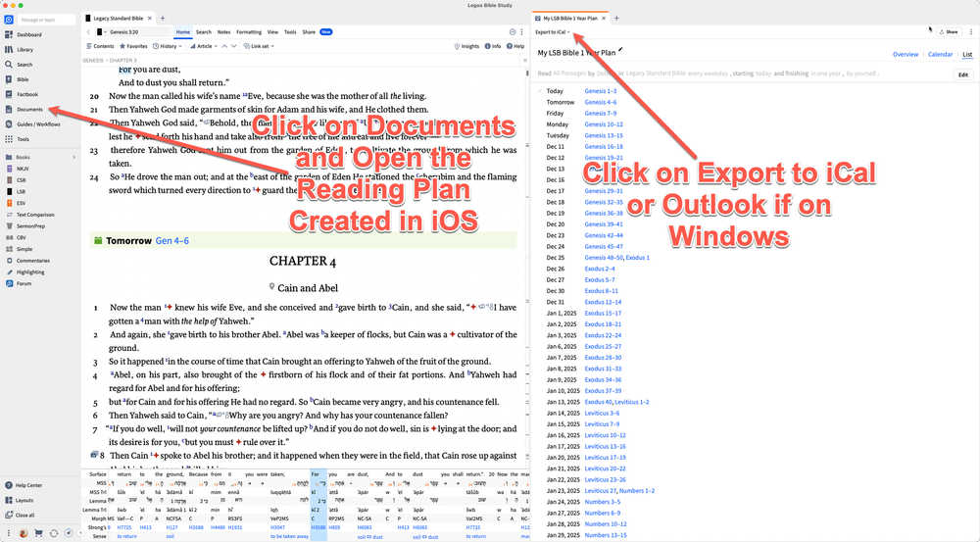The image size is (980, 542).
Task: Open the Layouts menu
Action: point(20,500)
